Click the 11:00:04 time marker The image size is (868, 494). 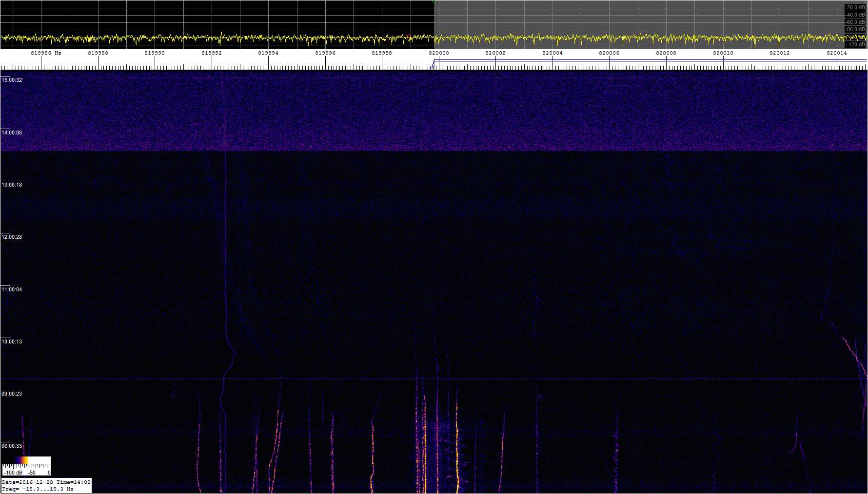tap(12, 289)
